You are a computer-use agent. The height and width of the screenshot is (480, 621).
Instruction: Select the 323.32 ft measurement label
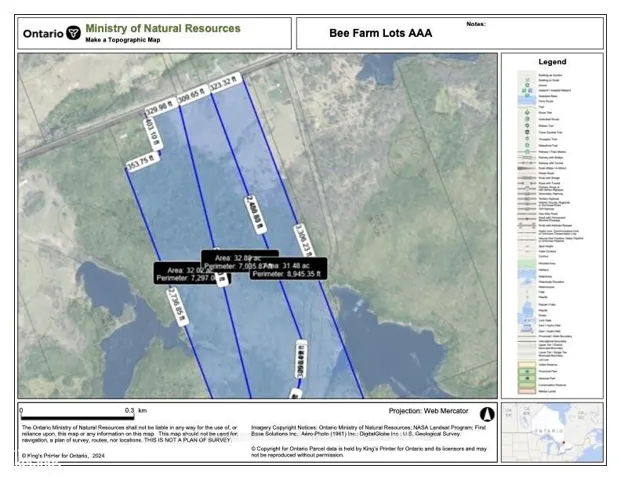click(225, 82)
